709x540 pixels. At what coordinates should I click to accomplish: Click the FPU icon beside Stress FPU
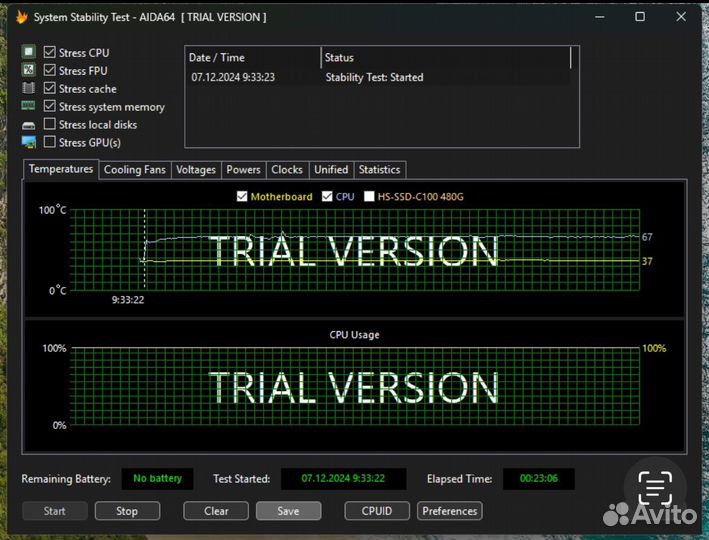pyautogui.click(x=29, y=70)
